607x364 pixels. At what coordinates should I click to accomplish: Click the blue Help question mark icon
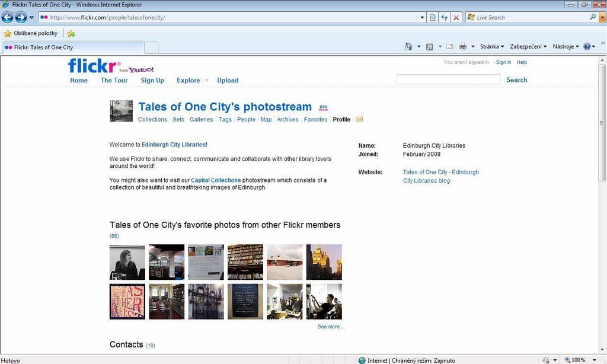(587, 46)
